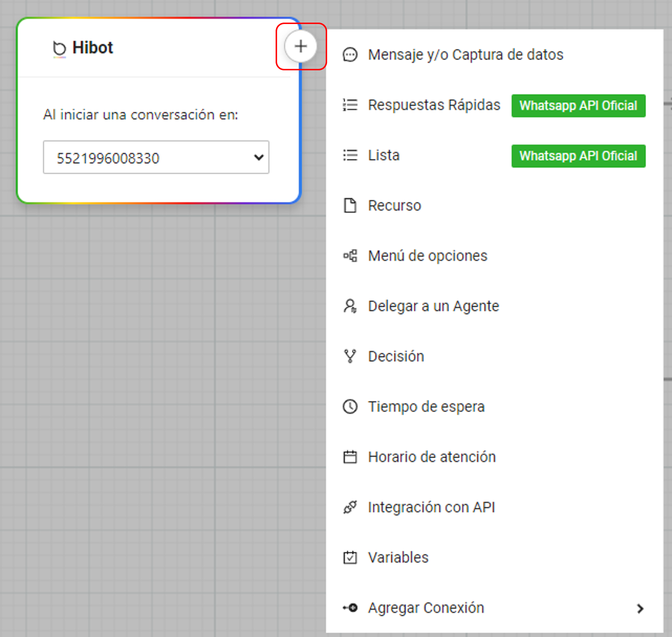Viewport: 672px width, 637px height.
Task: Click 'Al iniciar una conversación en:' label
Action: coord(141,114)
